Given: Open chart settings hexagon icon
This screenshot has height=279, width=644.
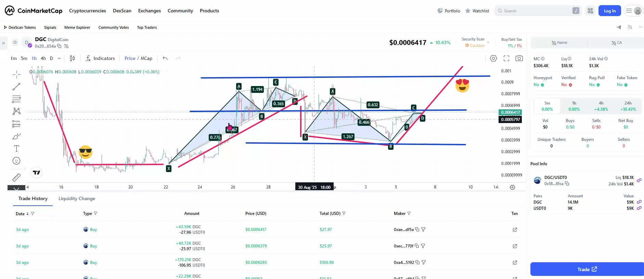Looking at the screenshot, I should click(x=493, y=58).
